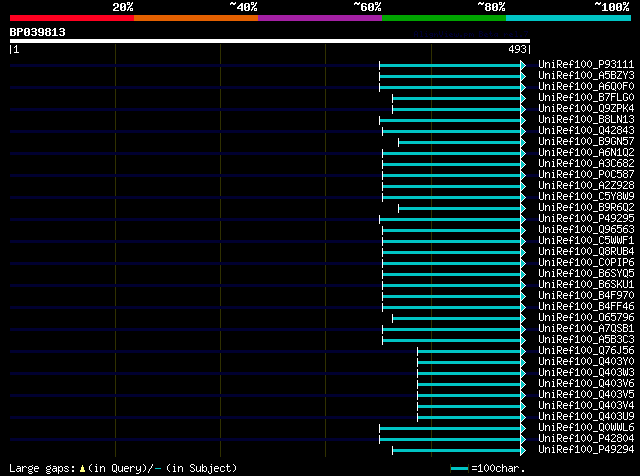Click the UniRef100_C5WWF1 label
This screenshot has height=476, width=640.
[x=586, y=241]
